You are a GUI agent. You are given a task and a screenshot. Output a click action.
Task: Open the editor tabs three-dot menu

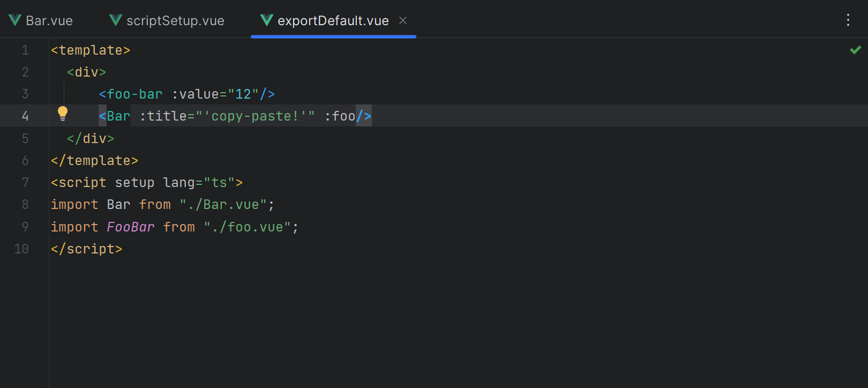pyautogui.click(x=848, y=20)
